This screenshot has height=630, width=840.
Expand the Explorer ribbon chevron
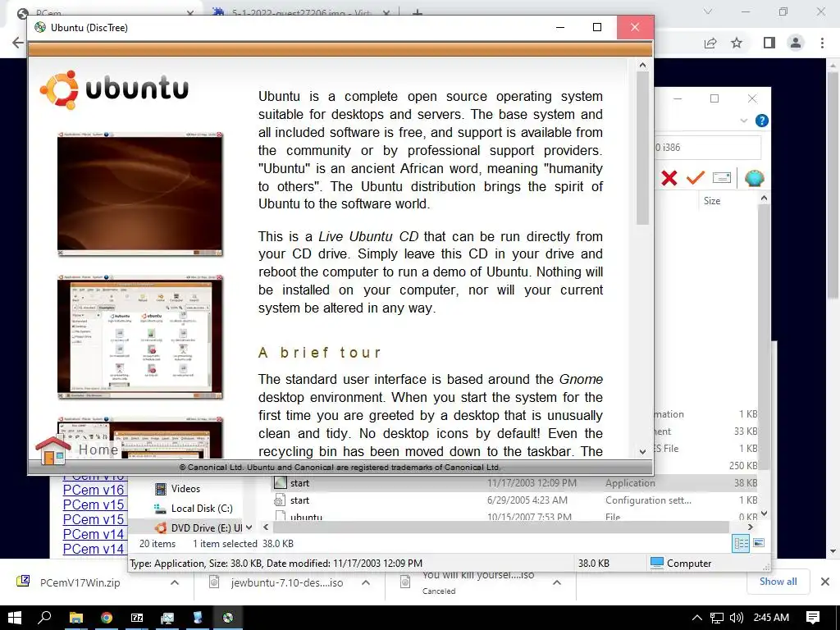pyautogui.click(x=743, y=121)
